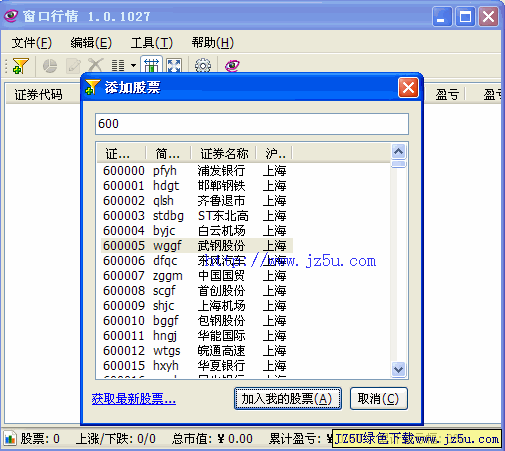Click the full screen arrows toolbar icon

tap(174, 66)
